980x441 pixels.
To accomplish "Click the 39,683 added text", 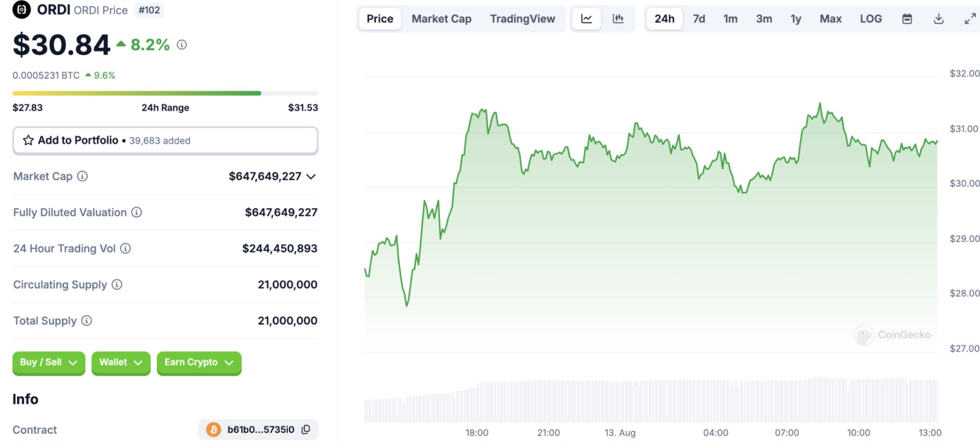I will 160,141.
